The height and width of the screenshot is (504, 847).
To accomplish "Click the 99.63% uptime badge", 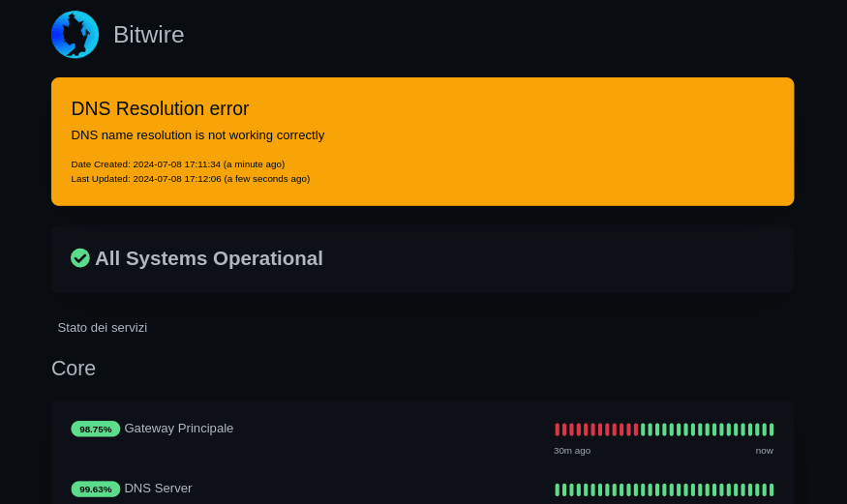I will pyautogui.click(x=95, y=489).
